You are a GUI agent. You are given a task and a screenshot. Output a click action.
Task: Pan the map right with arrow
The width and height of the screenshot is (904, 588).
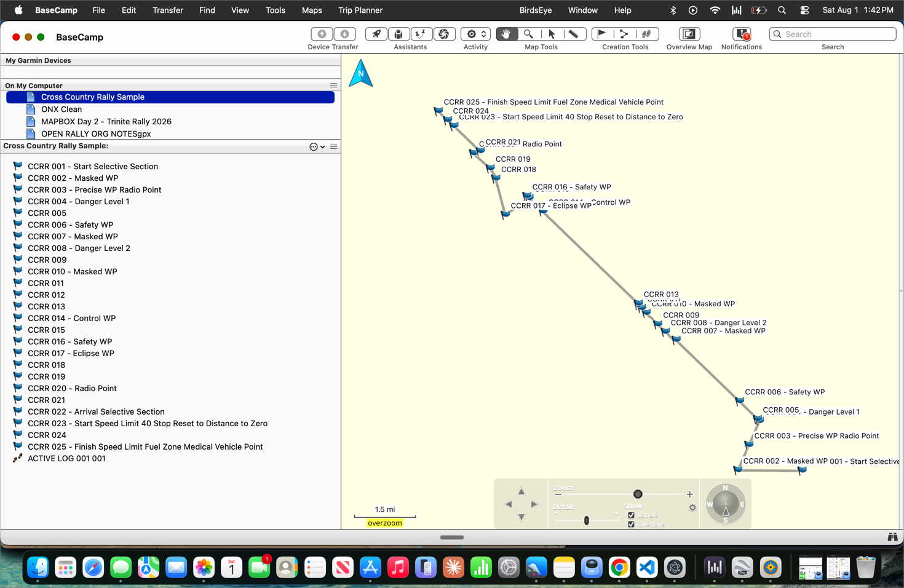[534, 504]
